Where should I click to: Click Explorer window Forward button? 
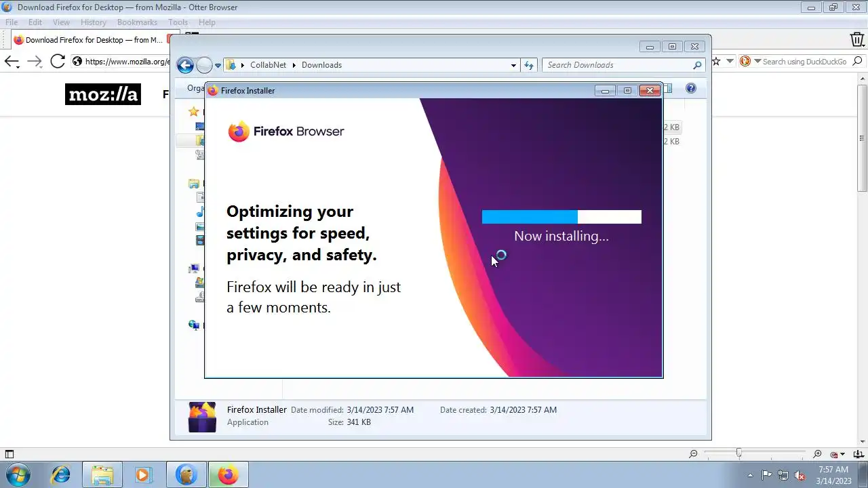click(x=203, y=65)
